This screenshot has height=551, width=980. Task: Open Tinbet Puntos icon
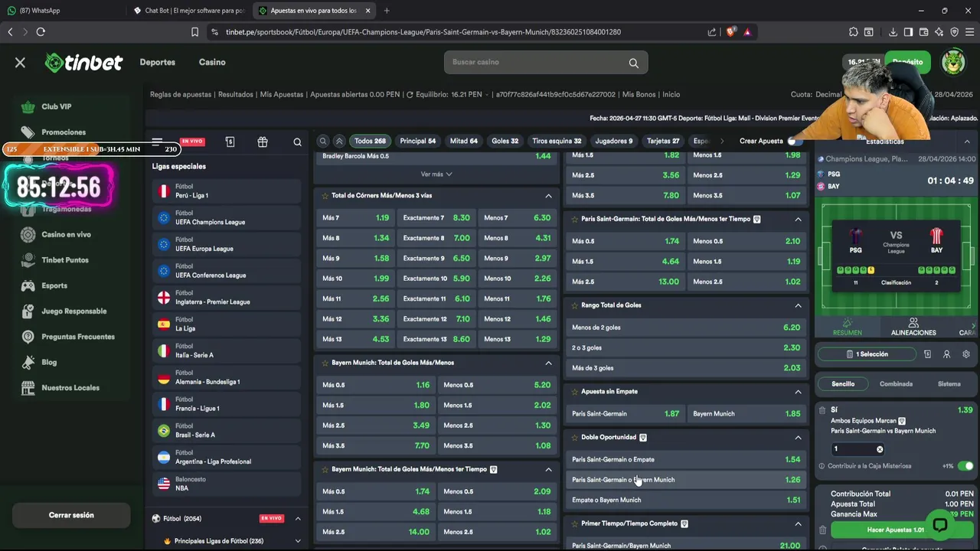(28, 260)
